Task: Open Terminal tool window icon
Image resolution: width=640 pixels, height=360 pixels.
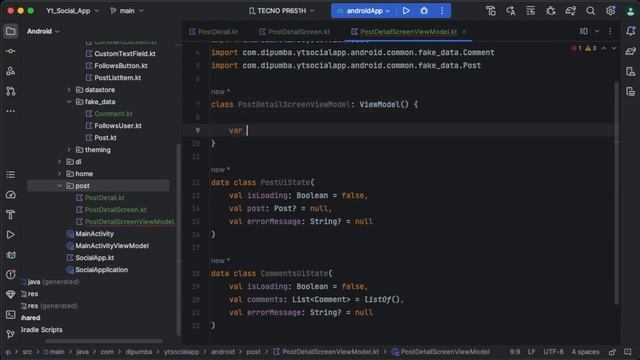Action: [x=11, y=314]
